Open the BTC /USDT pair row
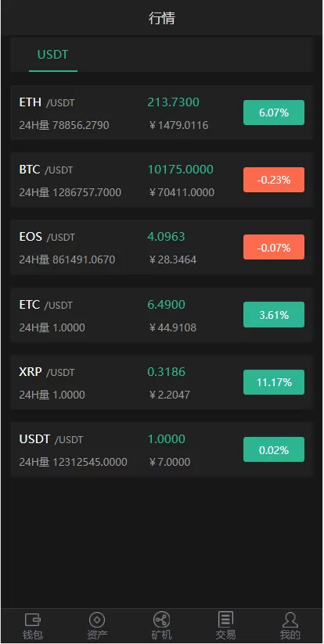 pyautogui.click(x=162, y=180)
